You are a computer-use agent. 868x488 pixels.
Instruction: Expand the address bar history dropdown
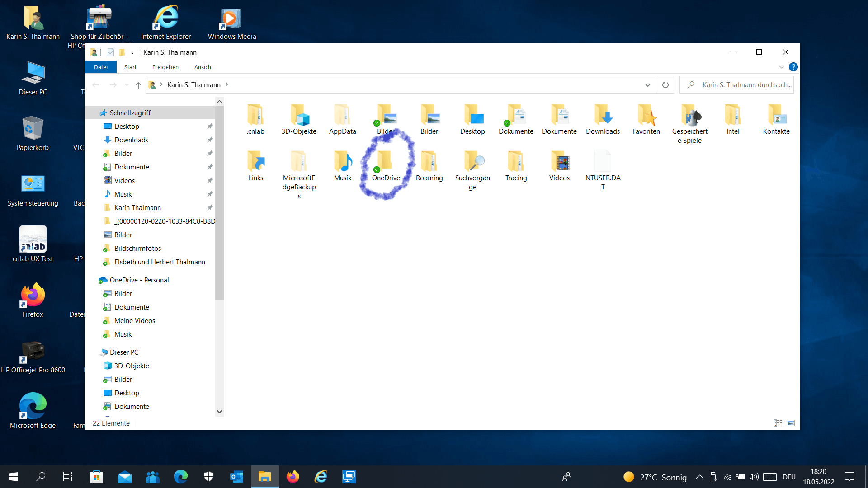pyautogui.click(x=647, y=85)
